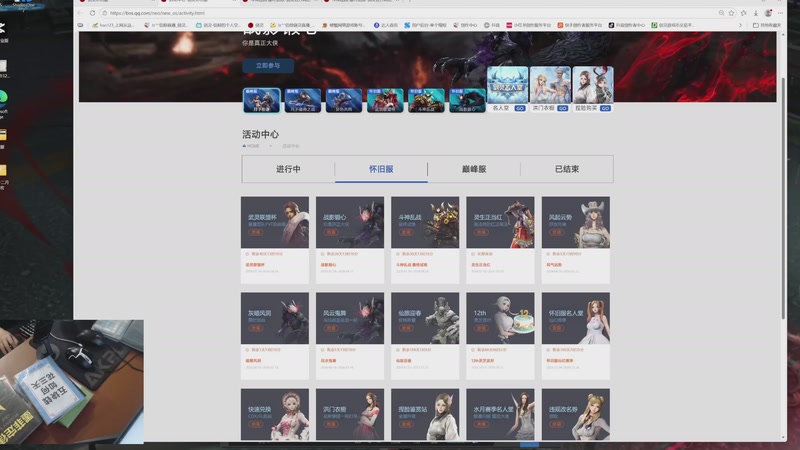Viewport: 800px width, 450px height.
Task: Open the 怀旧服名人堂 activity card
Action: pos(576,336)
